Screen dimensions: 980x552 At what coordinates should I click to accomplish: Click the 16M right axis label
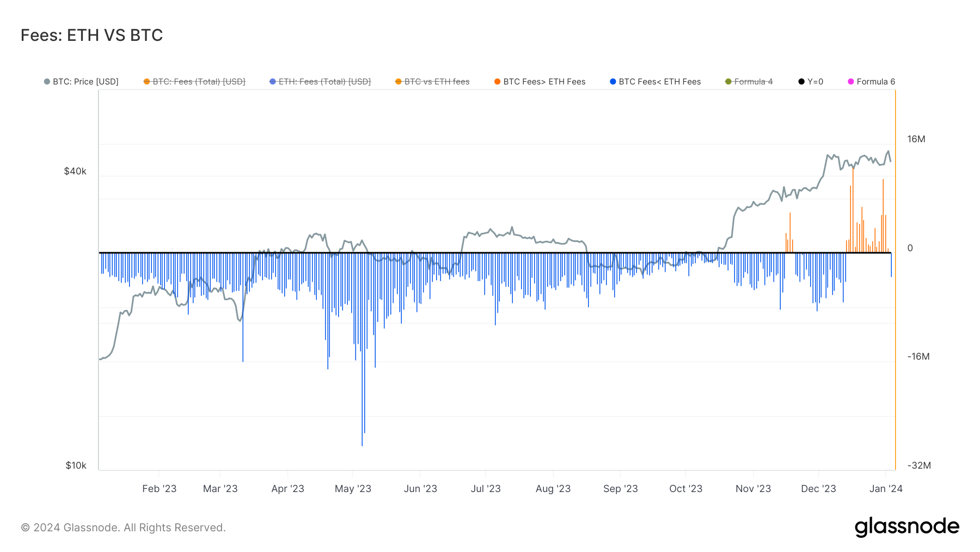916,139
